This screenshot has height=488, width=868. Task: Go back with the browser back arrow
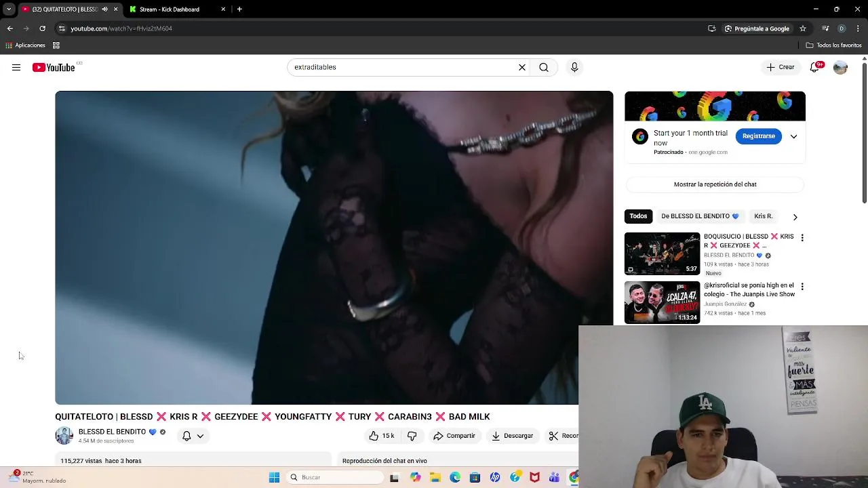pyautogui.click(x=9, y=28)
